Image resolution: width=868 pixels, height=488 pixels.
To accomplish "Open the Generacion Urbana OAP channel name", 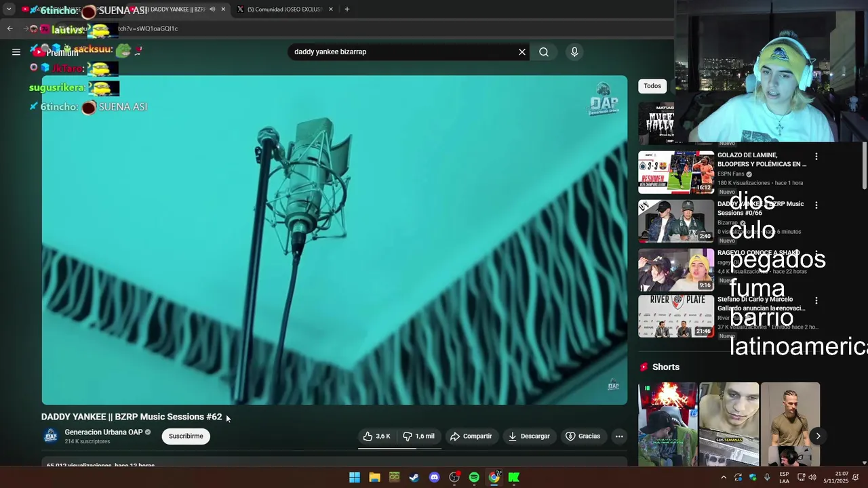I will tap(104, 432).
